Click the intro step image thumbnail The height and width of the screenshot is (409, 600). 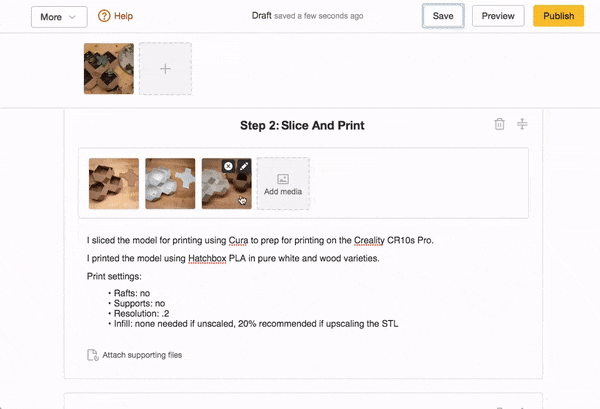109,68
